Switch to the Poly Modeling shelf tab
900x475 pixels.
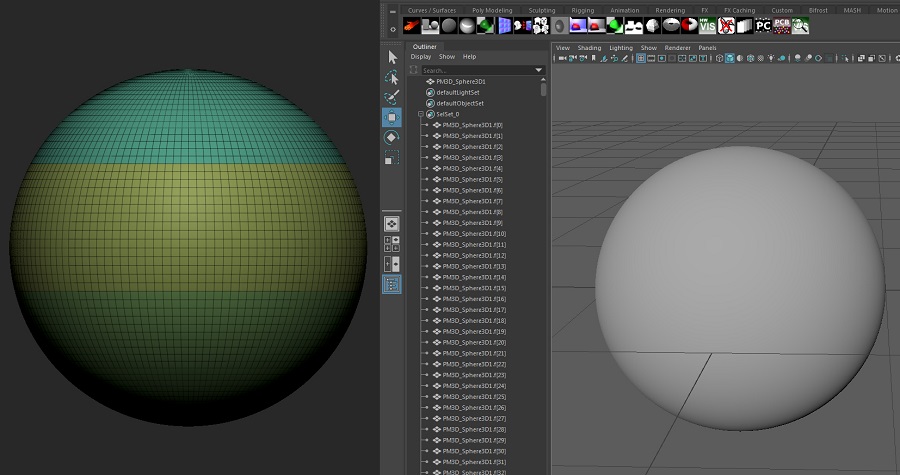[x=492, y=10]
